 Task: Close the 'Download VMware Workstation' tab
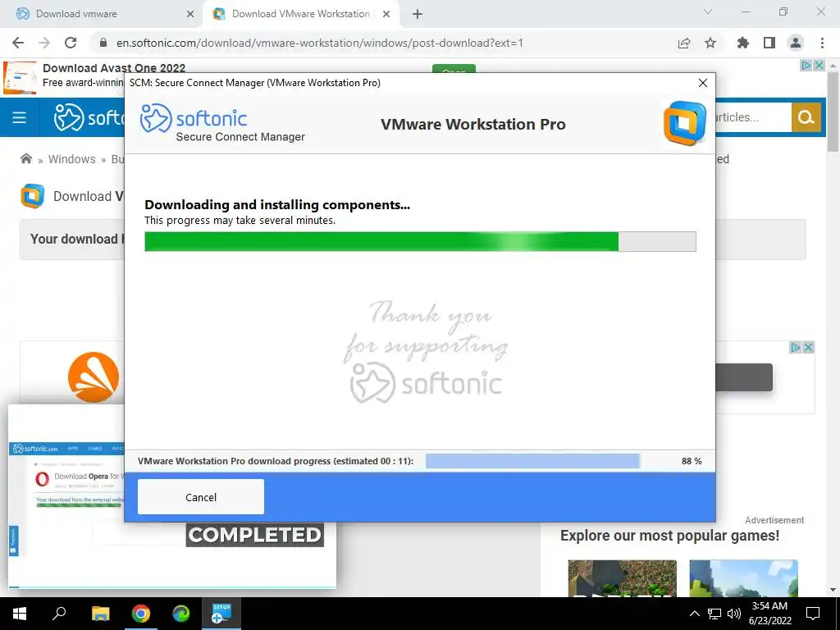[x=386, y=15]
